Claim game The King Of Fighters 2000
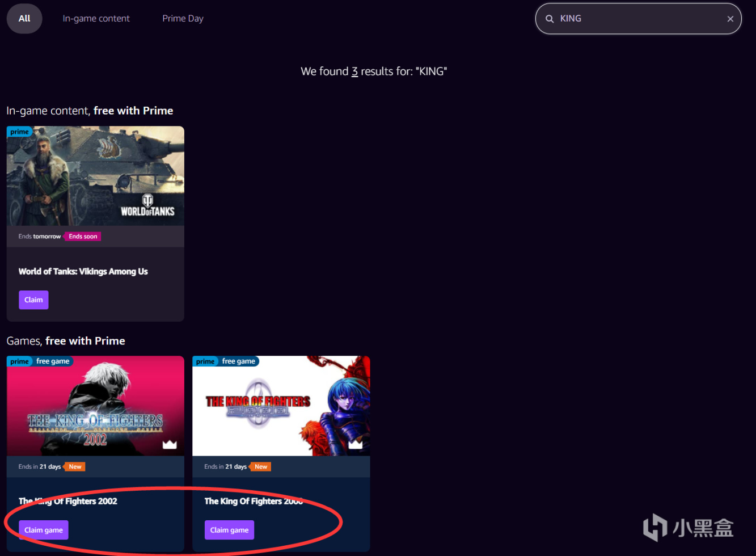The width and height of the screenshot is (756, 556). pyautogui.click(x=230, y=530)
